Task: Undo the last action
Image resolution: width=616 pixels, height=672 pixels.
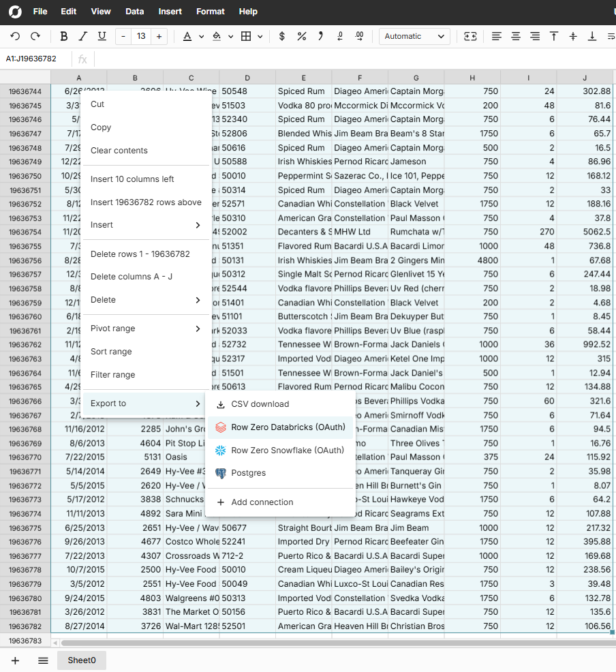Action: pyautogui.click(x=15, y=36)
